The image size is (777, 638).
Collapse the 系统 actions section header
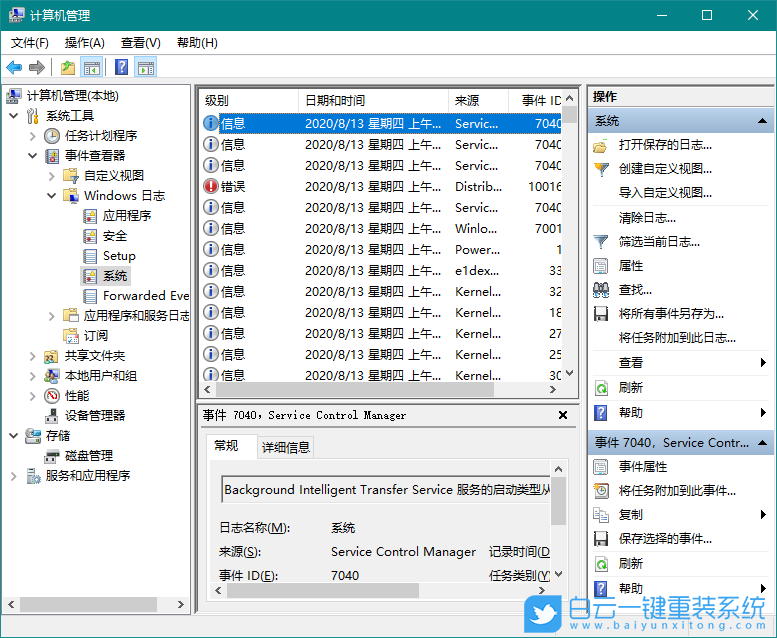762,121
